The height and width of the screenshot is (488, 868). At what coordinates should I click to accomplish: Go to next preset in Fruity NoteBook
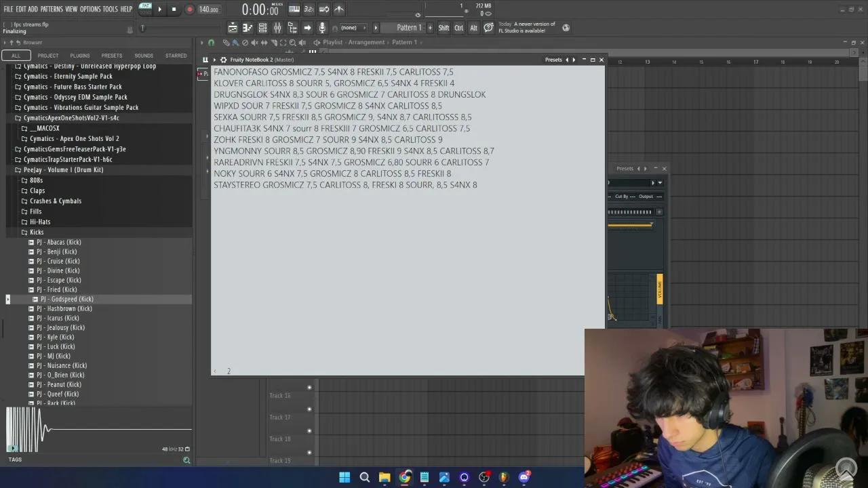pos(574,60)
